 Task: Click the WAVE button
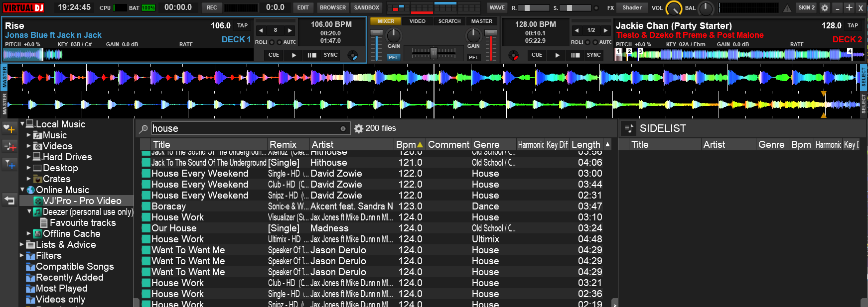[497, 7]
